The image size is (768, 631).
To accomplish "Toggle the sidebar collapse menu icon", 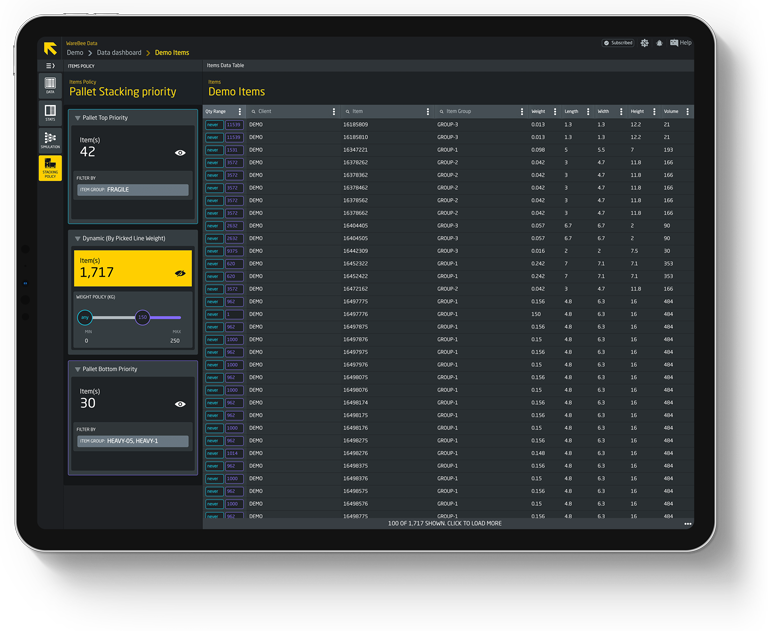I will point(50,66).
